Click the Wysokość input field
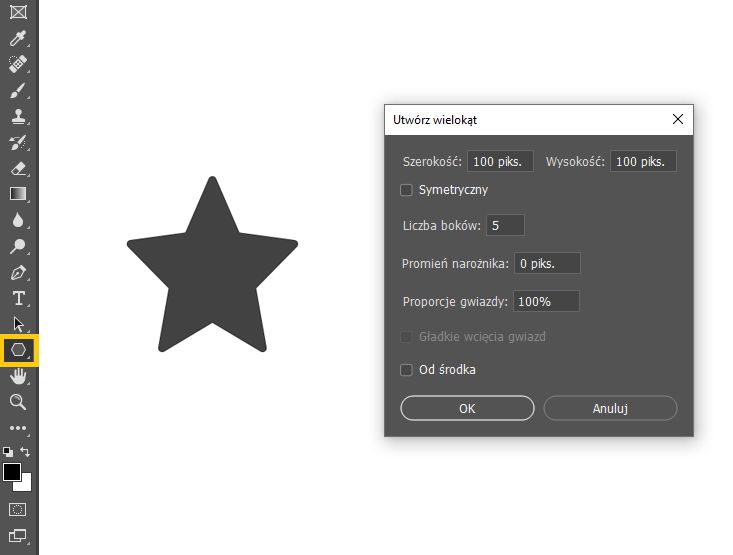733x555 pixels. tap(643, 161)
